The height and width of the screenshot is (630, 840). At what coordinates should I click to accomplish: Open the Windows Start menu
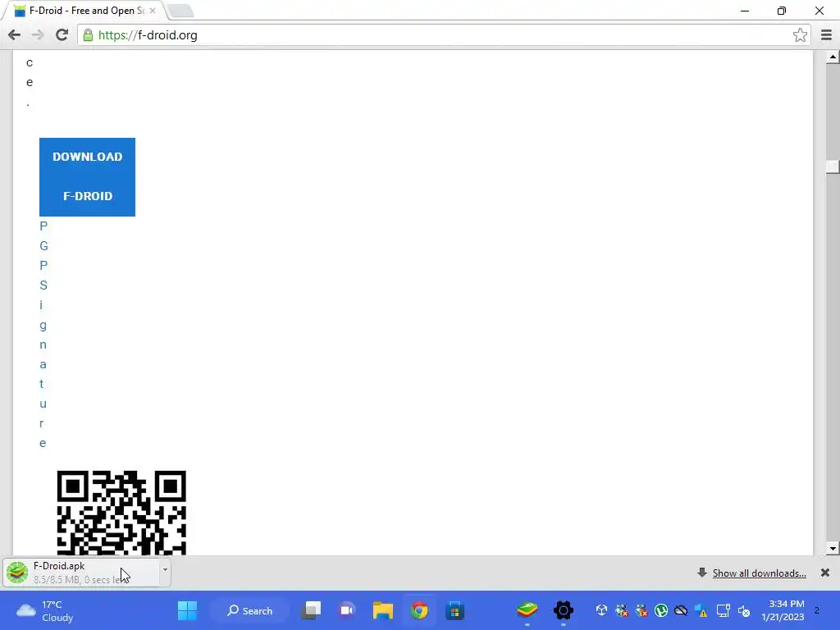[188, 610]
